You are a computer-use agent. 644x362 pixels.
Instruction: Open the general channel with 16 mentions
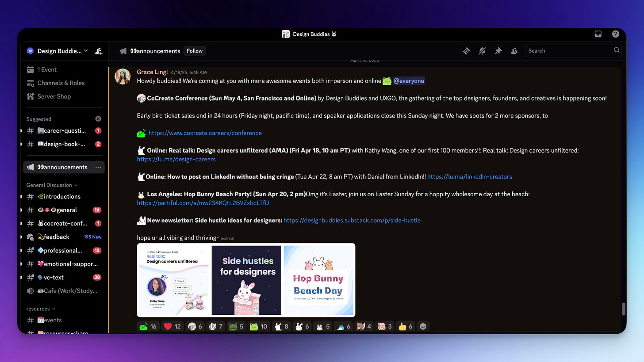64,210
